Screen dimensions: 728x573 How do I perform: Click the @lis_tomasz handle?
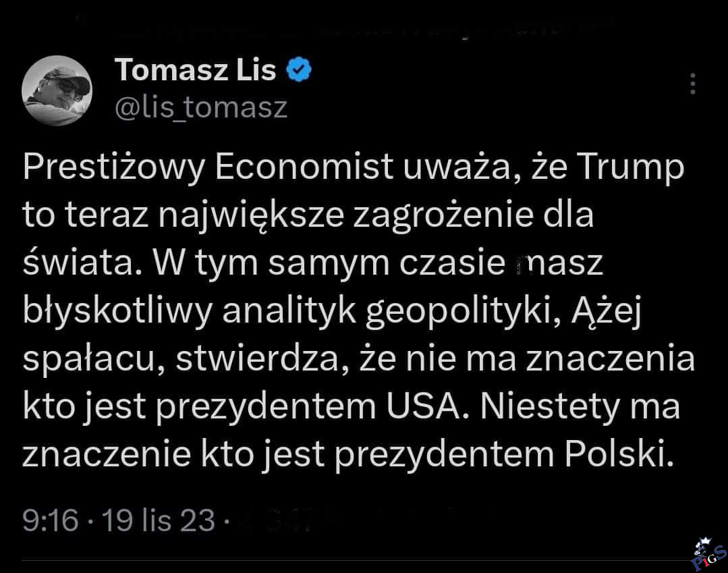202,107
